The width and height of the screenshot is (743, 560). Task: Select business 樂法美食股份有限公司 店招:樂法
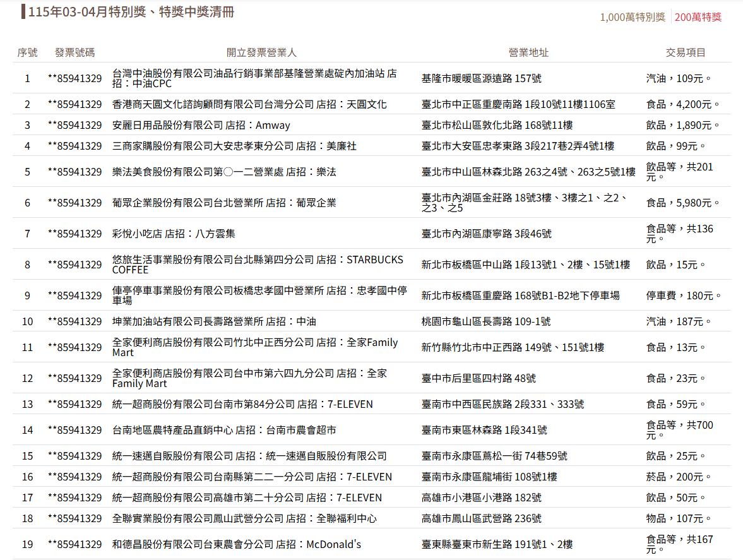[x=224, y=172]
